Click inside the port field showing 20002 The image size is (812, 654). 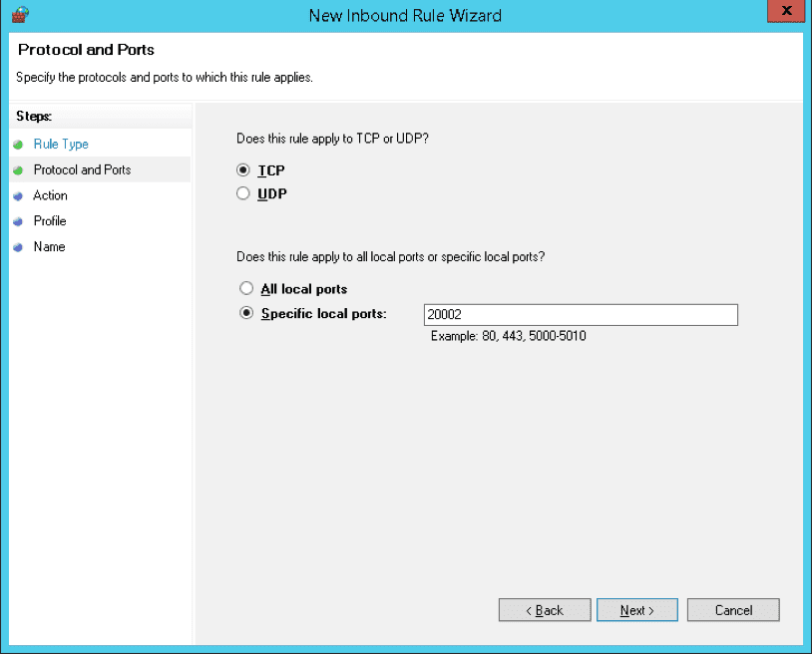579,314
